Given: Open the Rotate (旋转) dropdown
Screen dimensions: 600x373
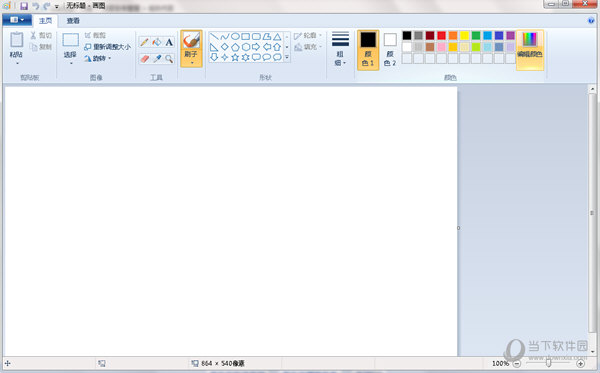Looking at the screenshot, I should (x=98, y=58).
